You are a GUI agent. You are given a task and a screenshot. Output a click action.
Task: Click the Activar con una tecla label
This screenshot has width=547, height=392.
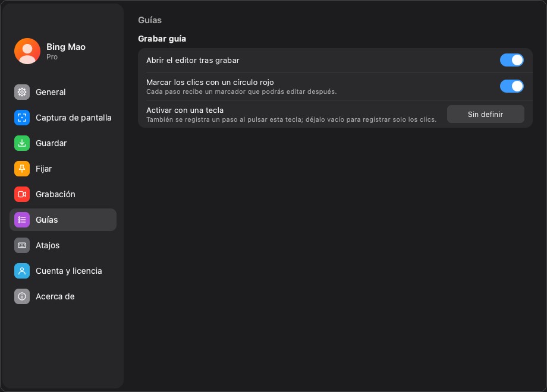[x=185, y=110]
